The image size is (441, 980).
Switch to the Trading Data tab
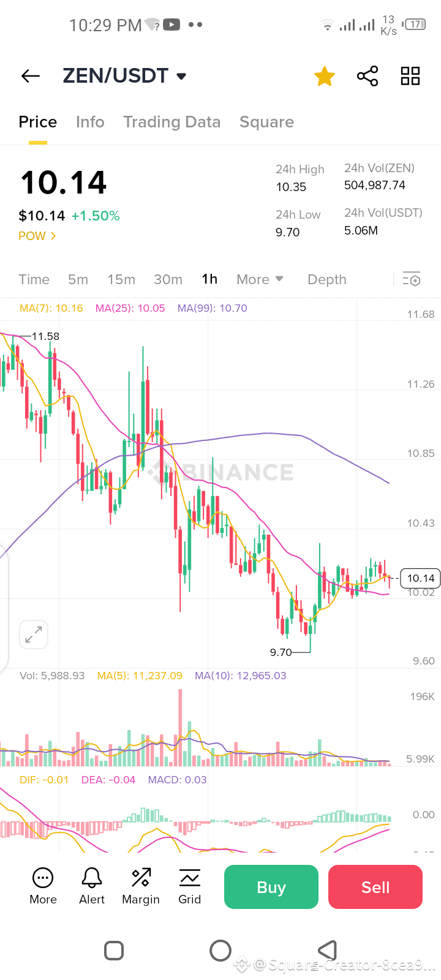coord(172,121)
